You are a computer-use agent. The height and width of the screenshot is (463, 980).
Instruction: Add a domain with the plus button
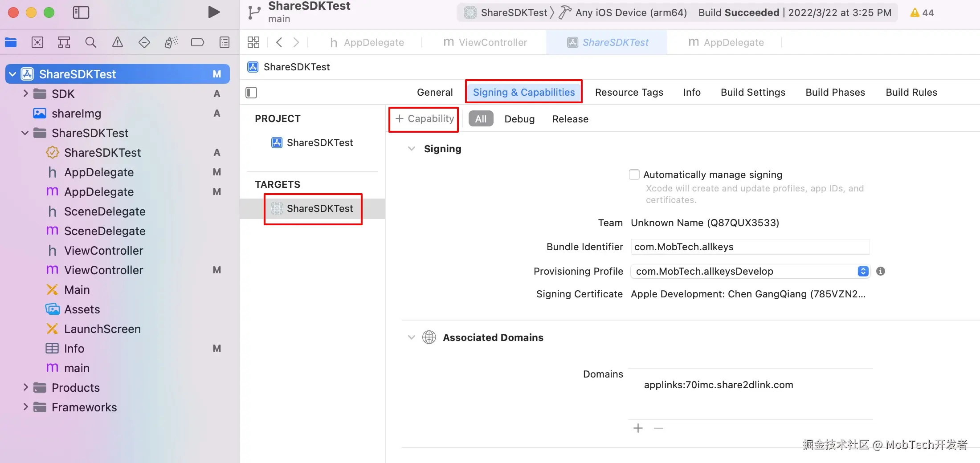(638, 428)
